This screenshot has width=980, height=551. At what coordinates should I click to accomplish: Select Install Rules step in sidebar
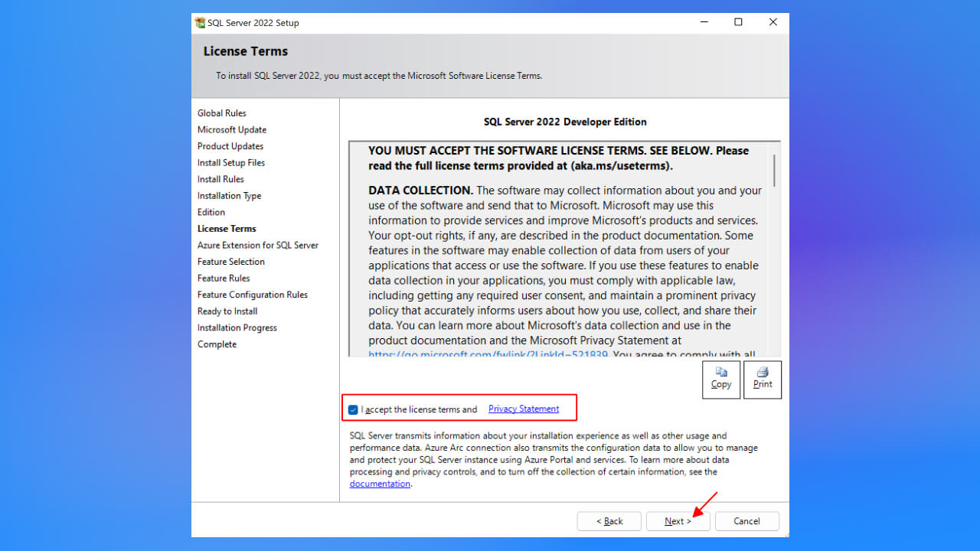click(220, 179)
